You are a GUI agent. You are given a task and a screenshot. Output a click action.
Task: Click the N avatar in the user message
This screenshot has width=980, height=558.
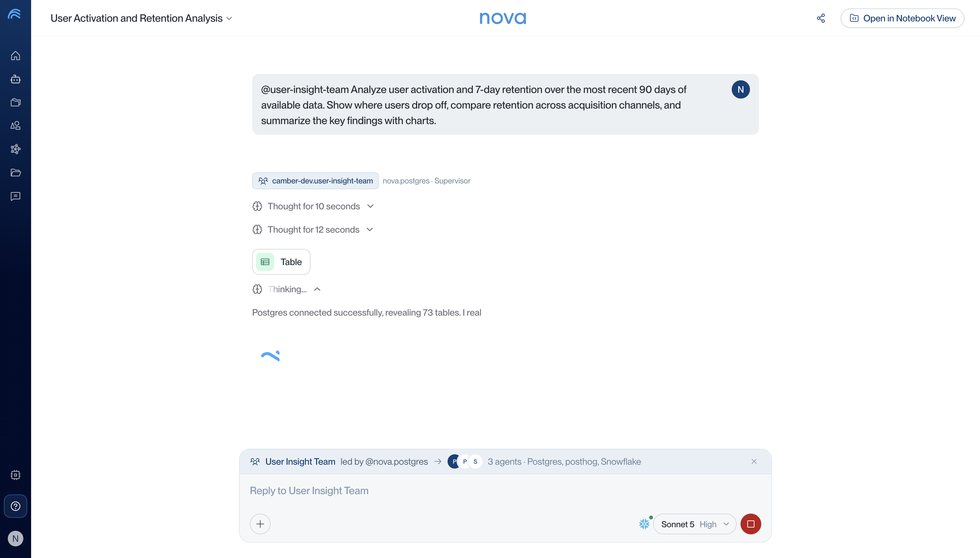pyautogui.click(x=741, y=89)
